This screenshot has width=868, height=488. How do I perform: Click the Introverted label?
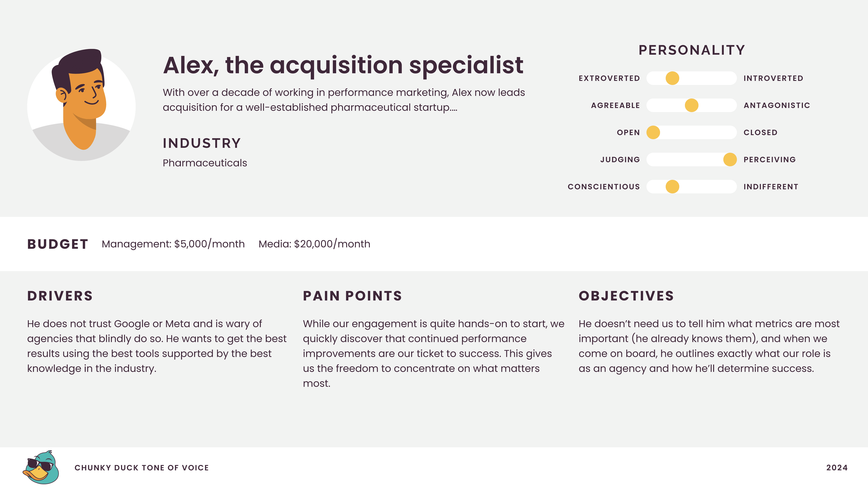[x=773, y=78]
